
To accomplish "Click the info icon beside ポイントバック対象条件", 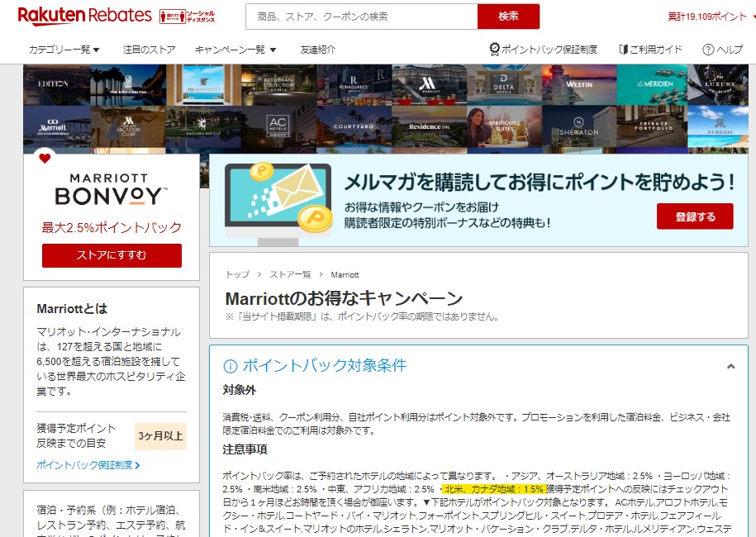I will (231, 366).
